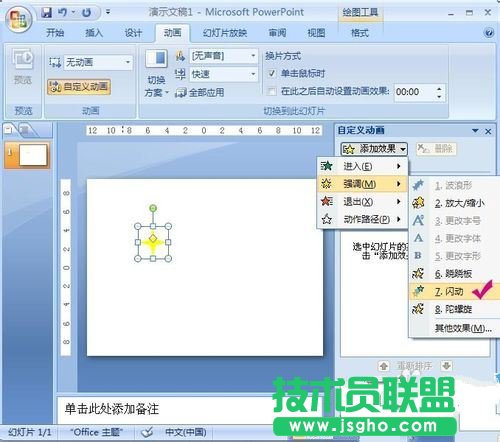Increase the auto-advance time with the up spinner
Image resolution: width=500 pixels, height=442 pixels.
(439, 88)
